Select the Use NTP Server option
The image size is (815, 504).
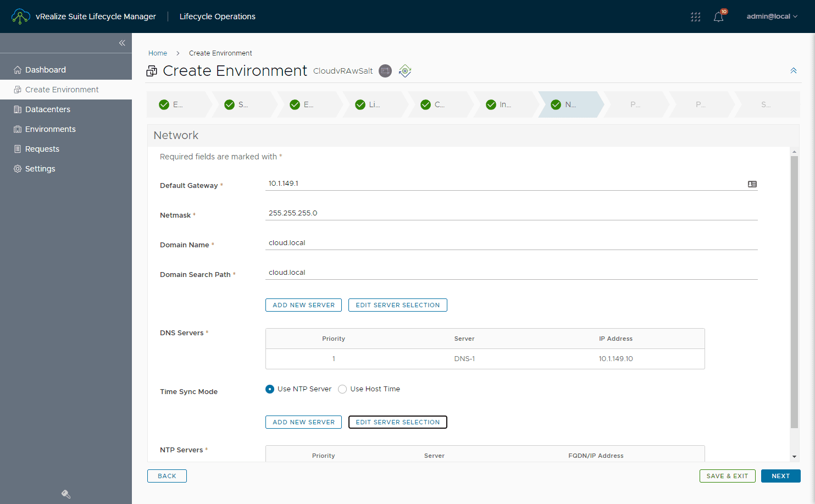click(x=269, y=389)
